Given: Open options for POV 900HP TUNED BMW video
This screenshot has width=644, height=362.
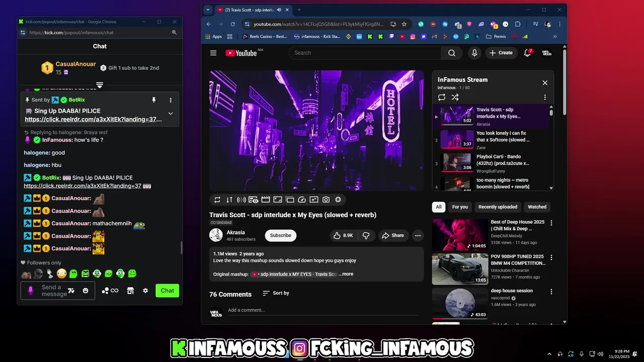Looking at the screenshot, I should pos(551,257).
